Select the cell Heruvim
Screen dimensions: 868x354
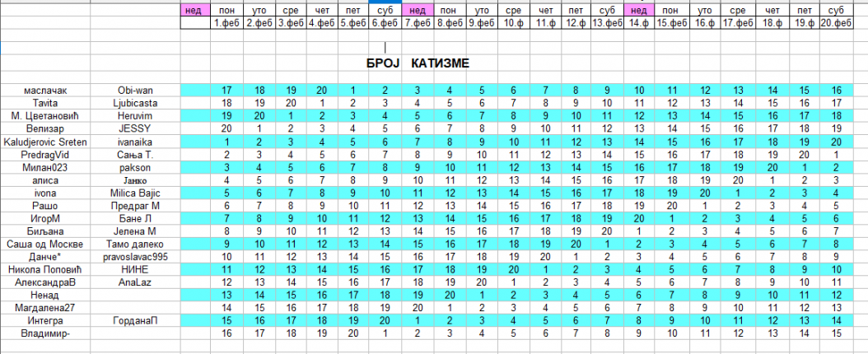(135, 115)
